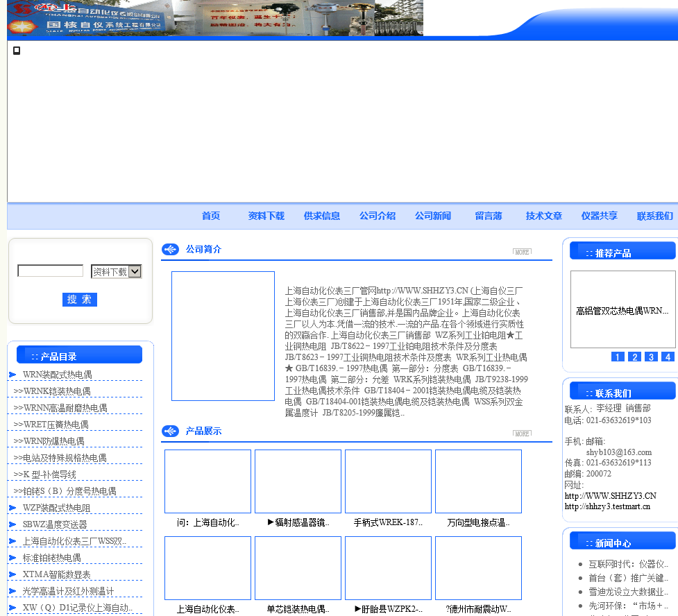Open news item 互联网时代：仪器仪..
This screenshot has height=616, width=678.
(x=628, y=564)
